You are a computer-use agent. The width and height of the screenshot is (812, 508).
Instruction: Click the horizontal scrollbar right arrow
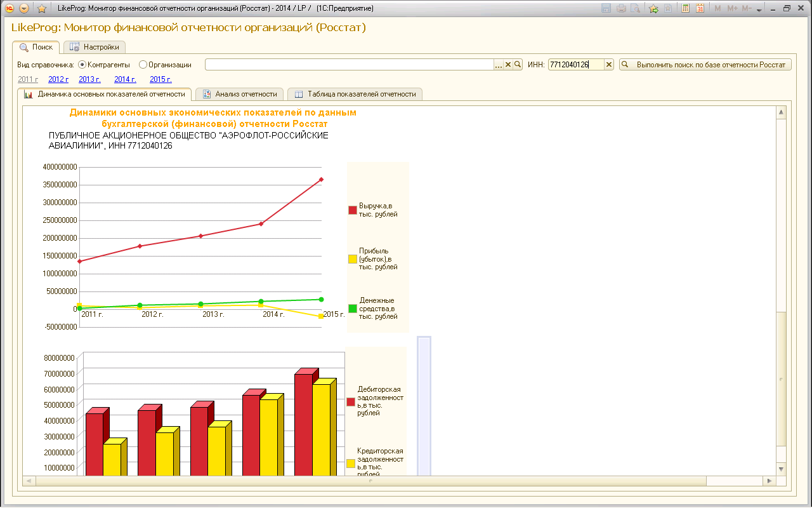pyautogui.click(x=770, y=481)
